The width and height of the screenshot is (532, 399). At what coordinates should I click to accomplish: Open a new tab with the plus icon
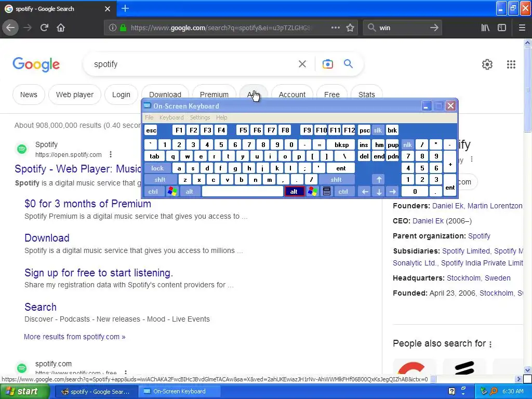pos(125,8)
